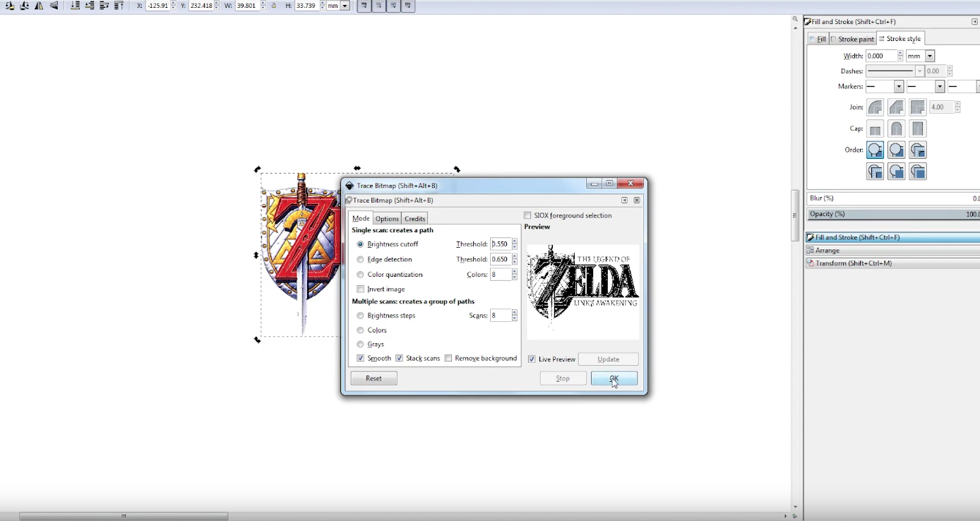
Task: Raise selection to top
Action: point(119,6)
